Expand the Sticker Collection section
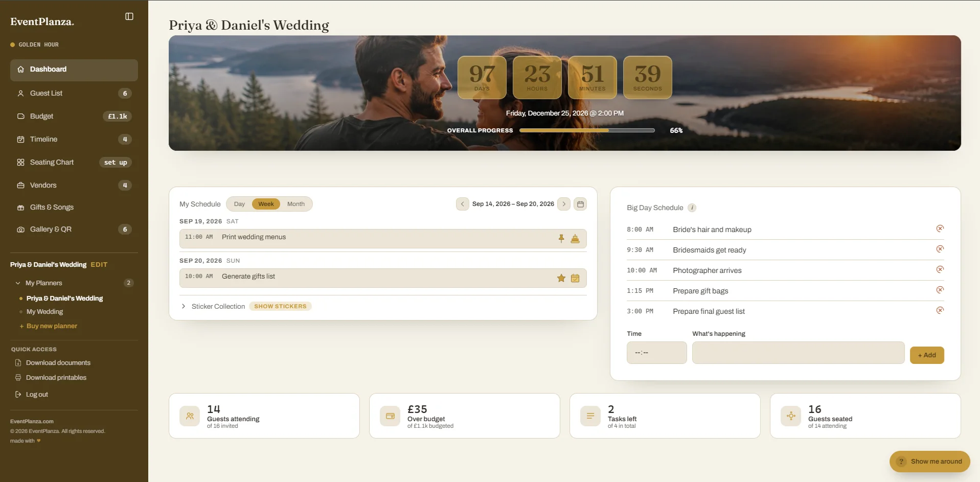 184,306
